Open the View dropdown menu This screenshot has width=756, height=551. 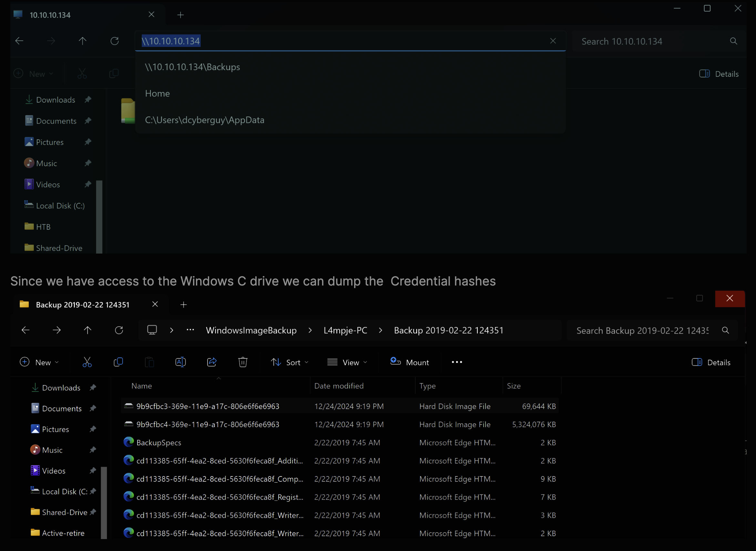[x=347, y=362]
